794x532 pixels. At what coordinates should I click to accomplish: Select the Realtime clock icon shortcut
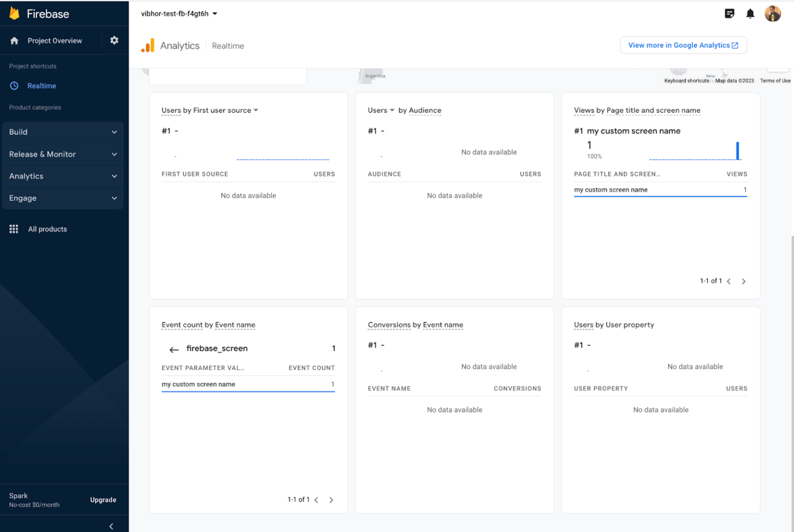[14, 86]
